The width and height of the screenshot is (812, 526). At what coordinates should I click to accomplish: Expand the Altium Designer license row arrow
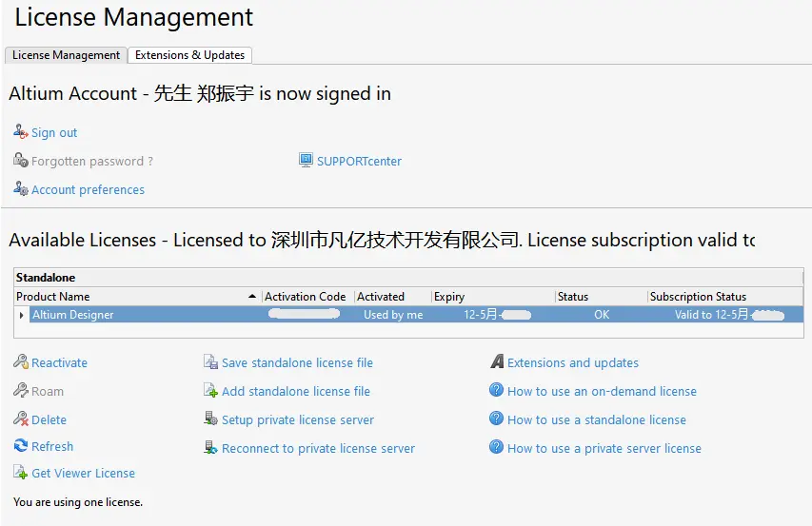pyautogui.click(x=21, y=315)
